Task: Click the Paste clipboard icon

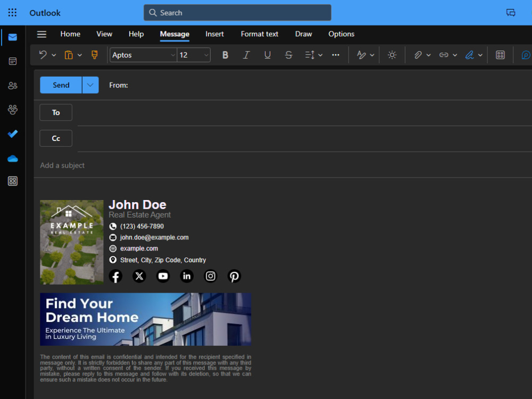Action: [x=69, y=55]
